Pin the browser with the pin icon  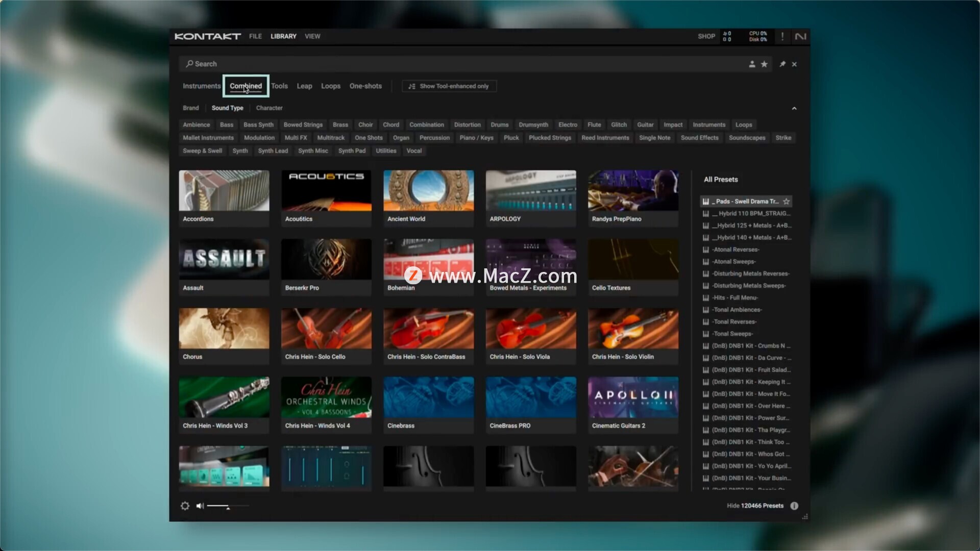[782, 64]
